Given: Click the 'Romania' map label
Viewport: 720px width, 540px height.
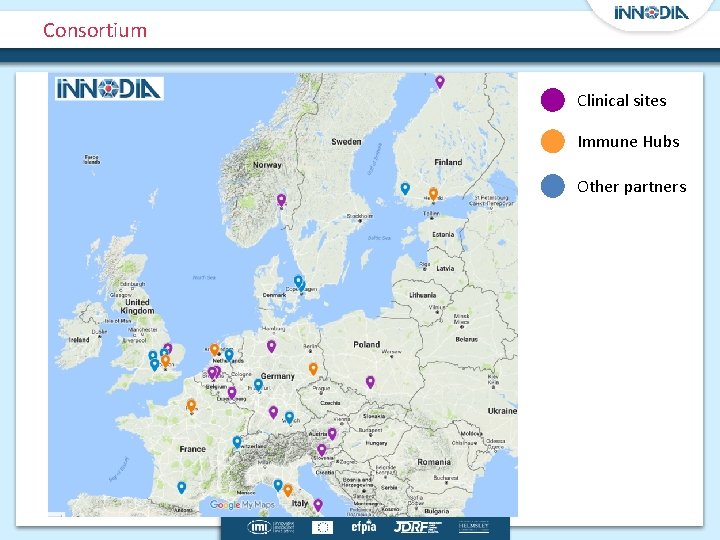Looking at the screenshot, I should [x=434, y=462].
